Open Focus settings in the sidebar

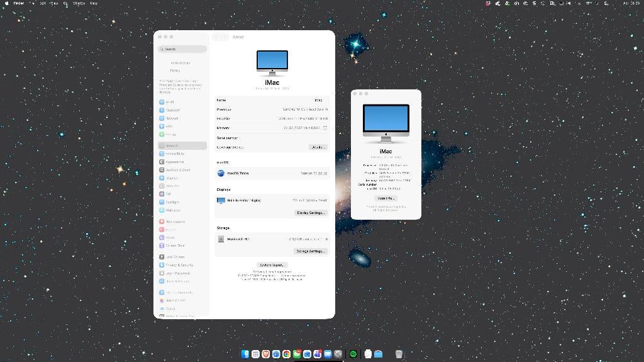coord(182,238)
